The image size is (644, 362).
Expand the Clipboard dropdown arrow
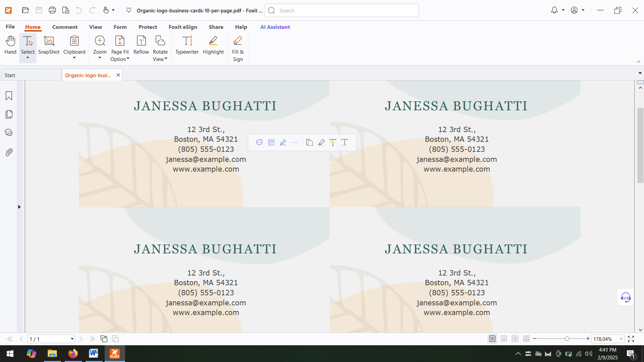[74, 58]
